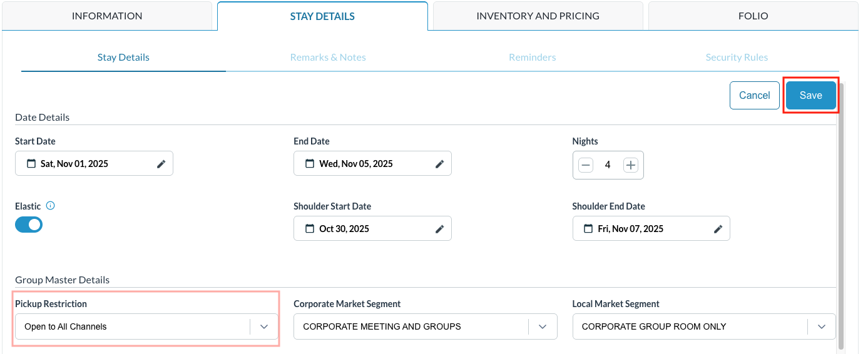Viewport: 868px width, 354px height.
Task: Go to the Remarks & Notes subtab
Action: tap(328, 58)
